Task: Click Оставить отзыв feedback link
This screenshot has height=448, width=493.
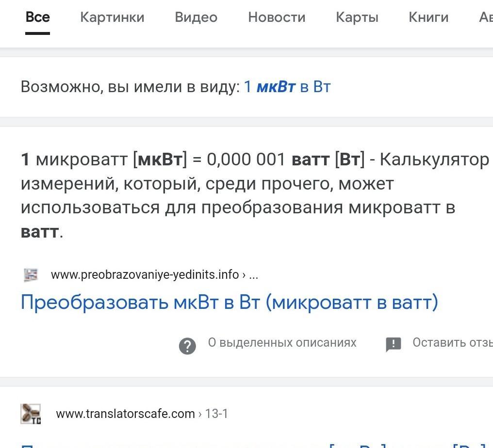Action: (452, 343)
